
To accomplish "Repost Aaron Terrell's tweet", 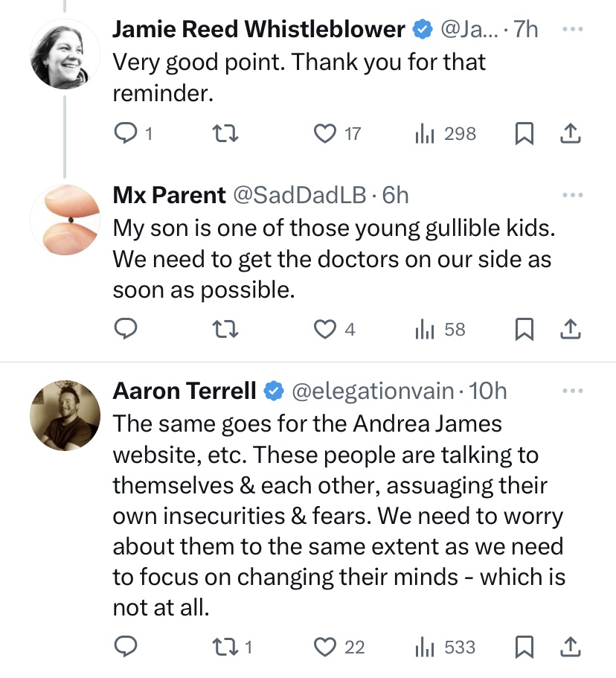I will (224, 647).
